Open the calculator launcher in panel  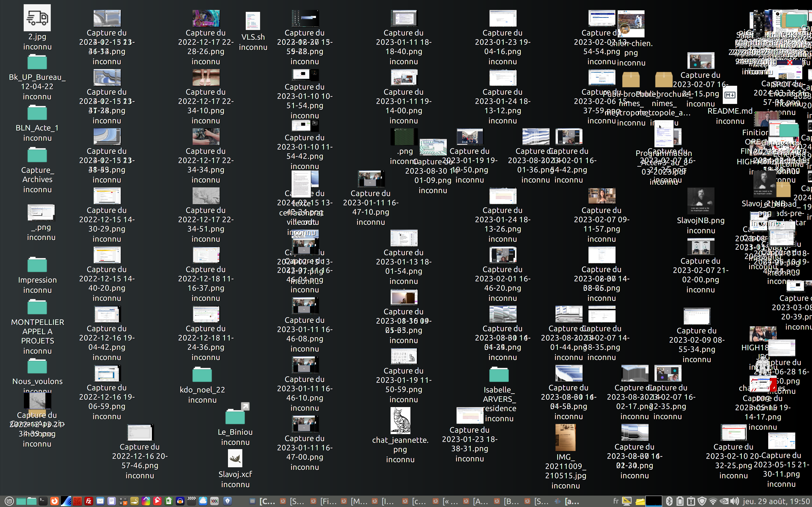pyautogui.click(x=123, y=501)
